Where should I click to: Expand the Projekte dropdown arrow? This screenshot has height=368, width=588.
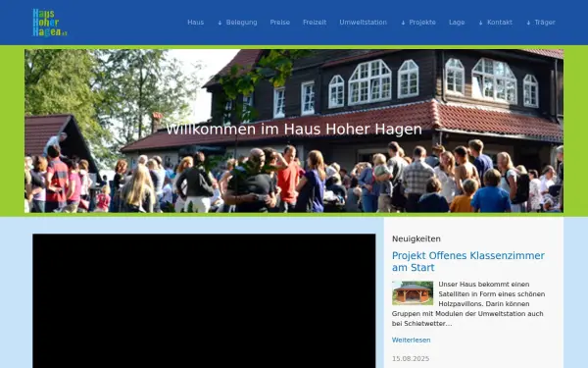pyautogui.click(x=403, y=23)
